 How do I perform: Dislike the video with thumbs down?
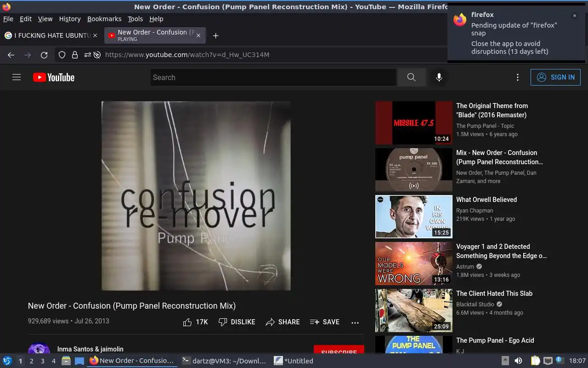[x=237, y=322]
